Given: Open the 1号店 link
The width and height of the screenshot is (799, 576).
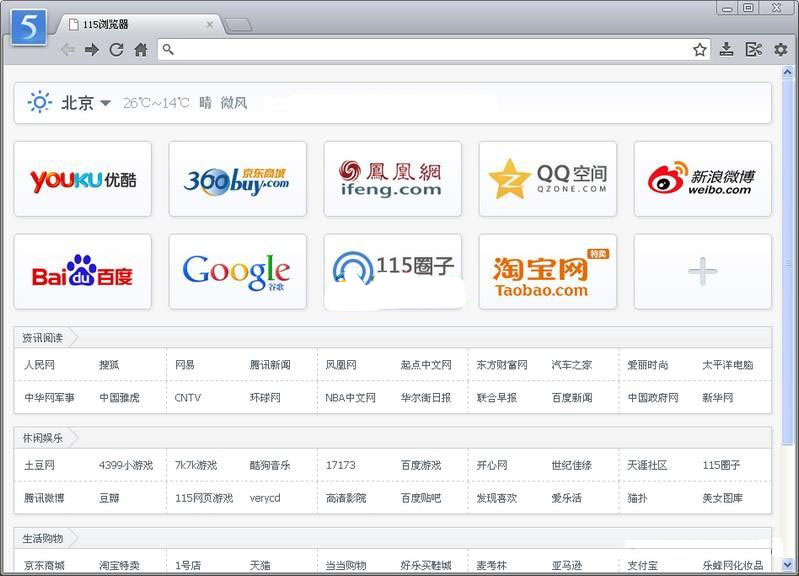Looking at the screenshot, I should tap(188, 565).
